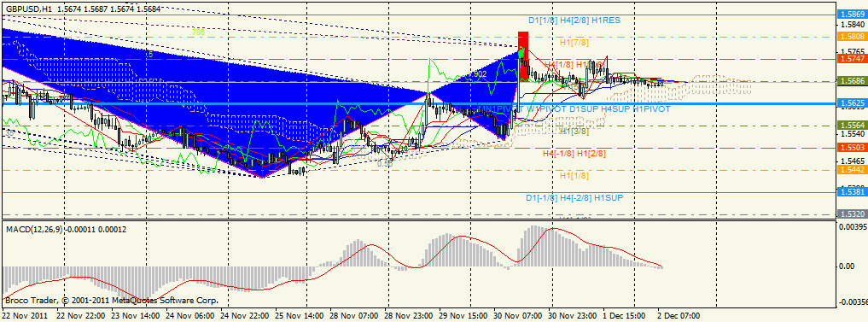
Task: Click the orange 'H1[7/8]' level label
Action: coord(574,42)
